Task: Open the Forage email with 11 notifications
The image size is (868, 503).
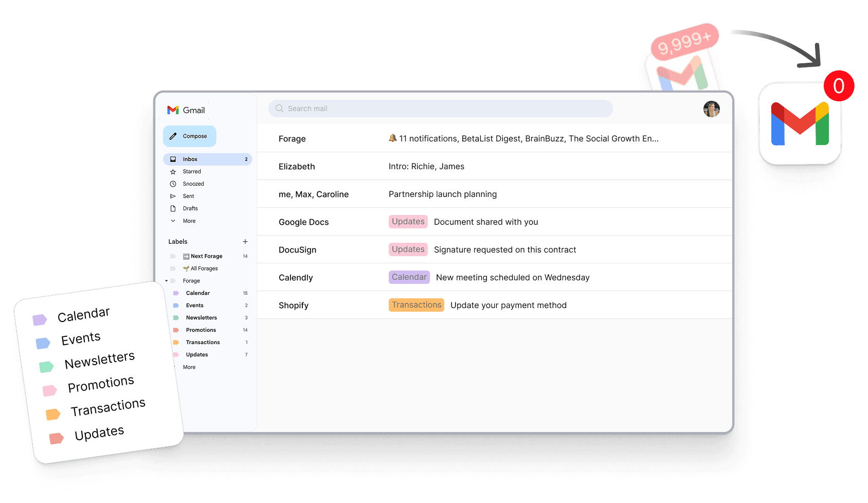Action: point(495,138)
